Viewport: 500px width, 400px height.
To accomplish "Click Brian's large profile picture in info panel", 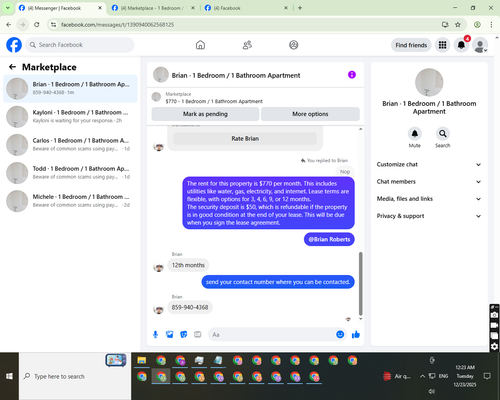I will [x=429, y=82].
